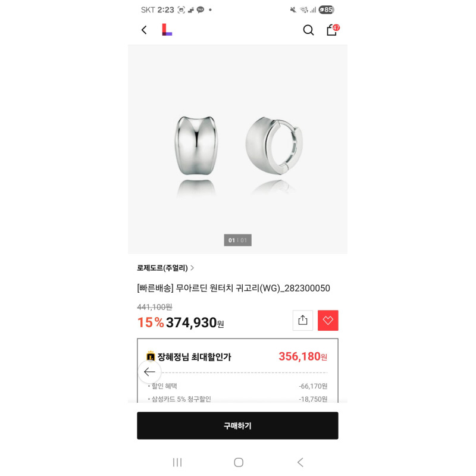
Task: Tap the 01 | 01 image counter
Action: (237, 240)
